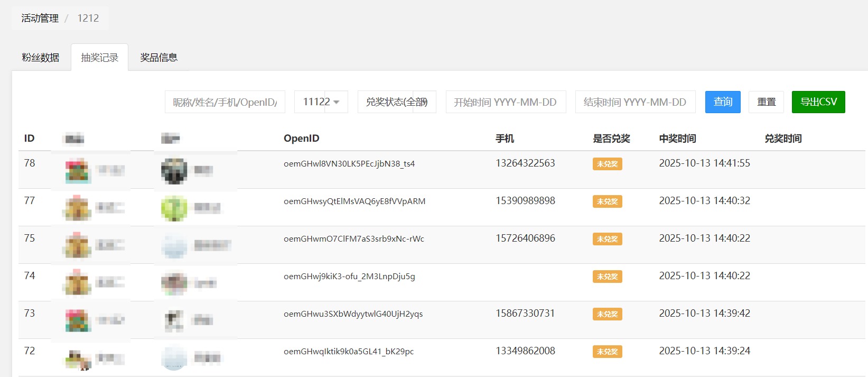Click the prize image in row 78
Viewport: 868px width, 377px height.
78,171
